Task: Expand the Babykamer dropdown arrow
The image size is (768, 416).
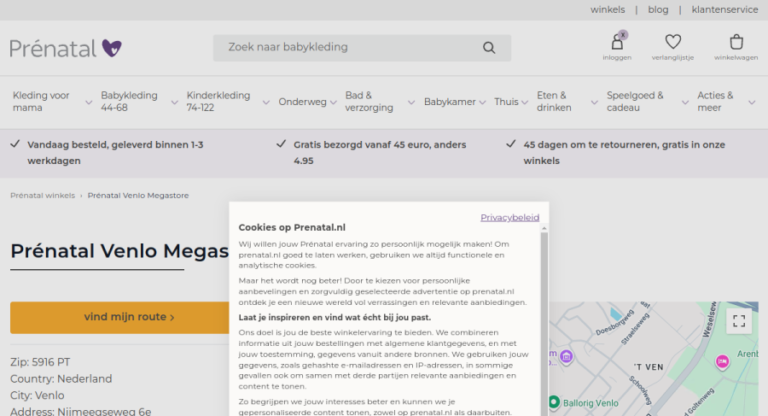Action: [x=482, y=102]
